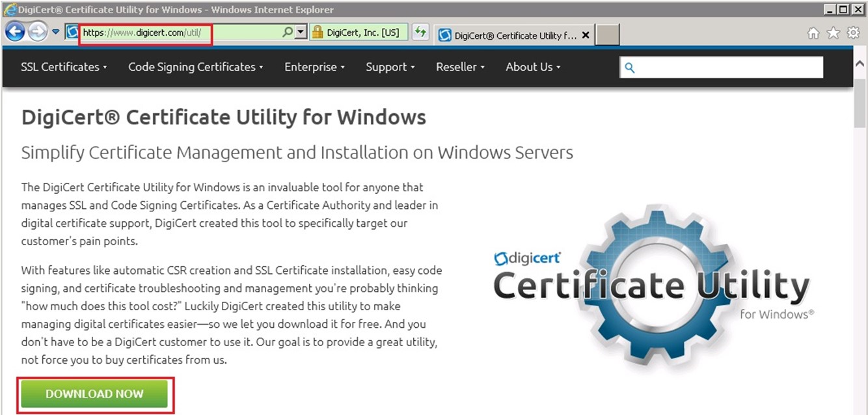Maximize the Internet Explorer window
The height and width of the screenshot is (415, 868).
pos(843,9)
